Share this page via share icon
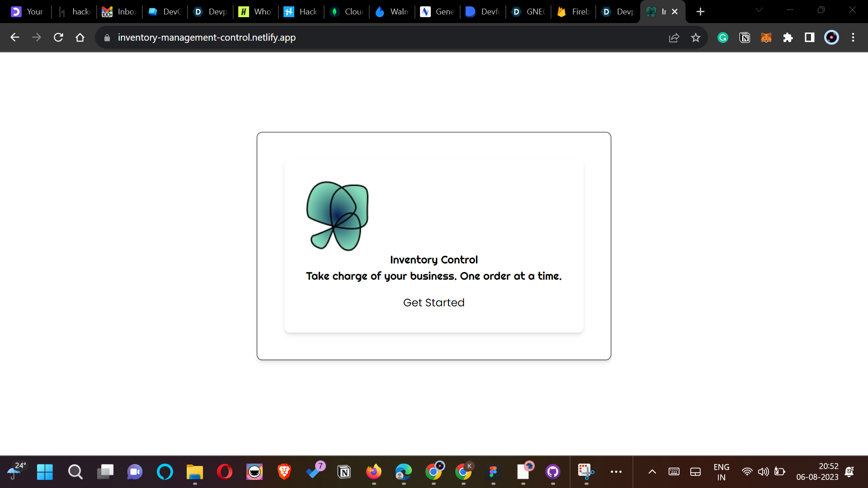The height and width of the screenshot is (488, 868). tap(674, 38)
